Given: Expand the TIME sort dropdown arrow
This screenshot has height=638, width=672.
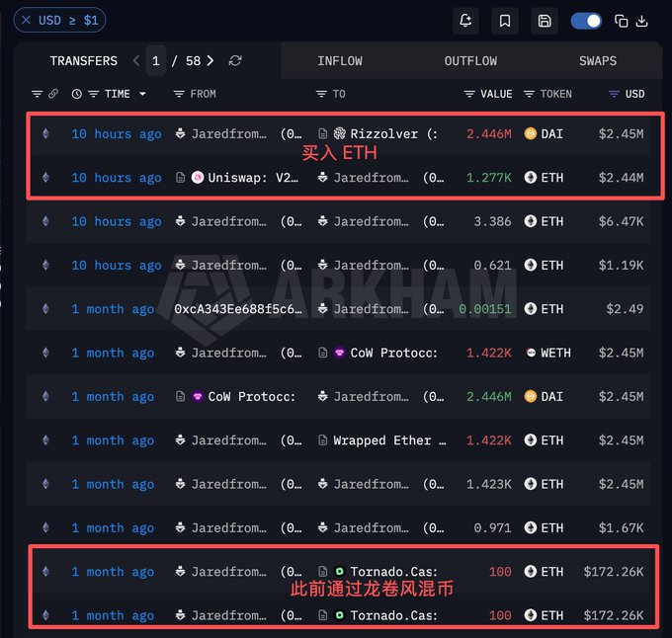Looking at the screenshot, I should pos(142,94).
